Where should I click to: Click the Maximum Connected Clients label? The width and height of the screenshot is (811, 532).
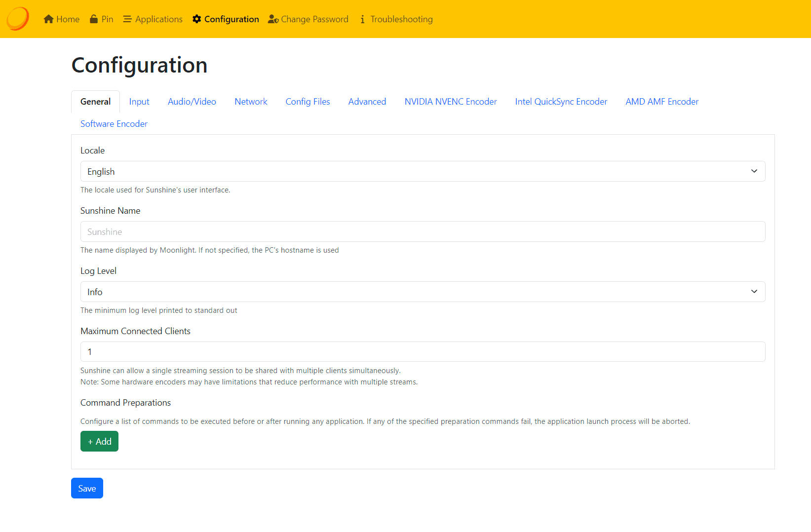click(135, 331)
